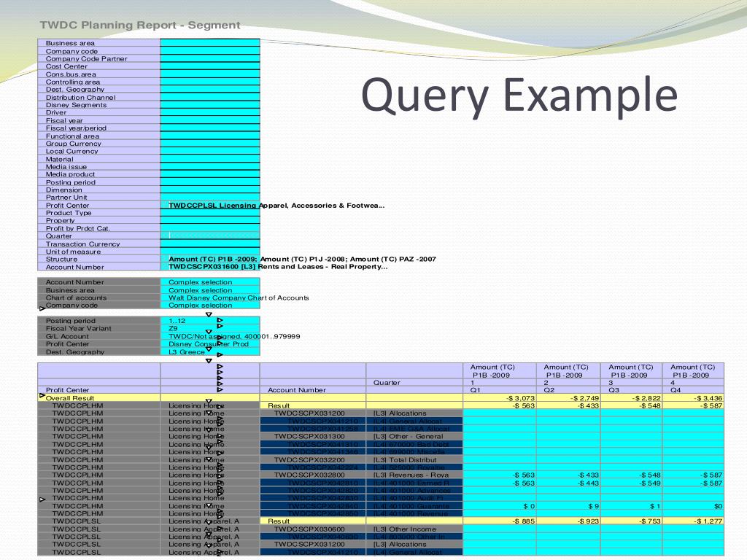
Task: Select the Media product filter label
Action: pos(70,174)
